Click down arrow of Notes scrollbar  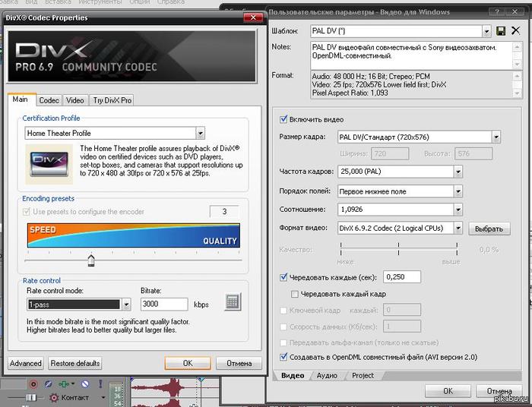[x=517, y=65]
